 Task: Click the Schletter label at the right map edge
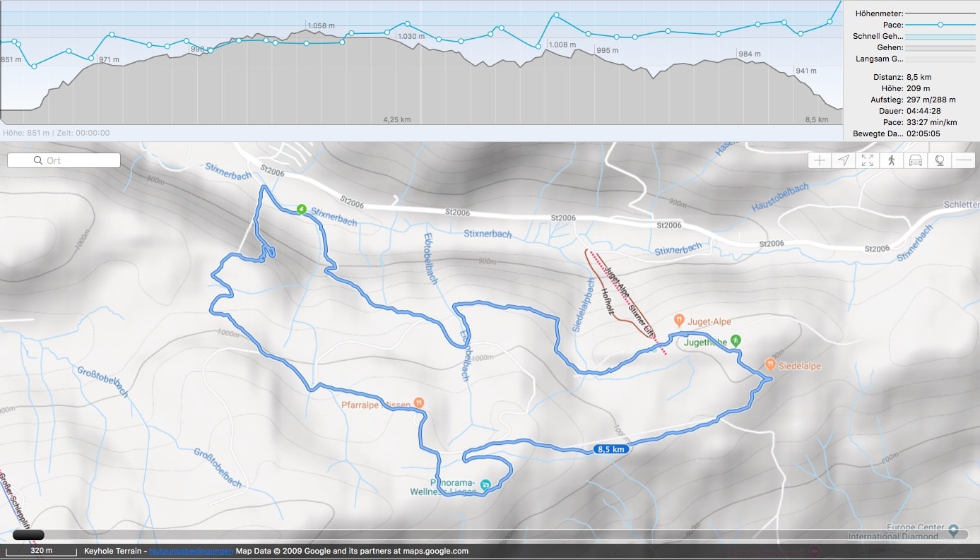pyautogui.click(x=961, y=205)
